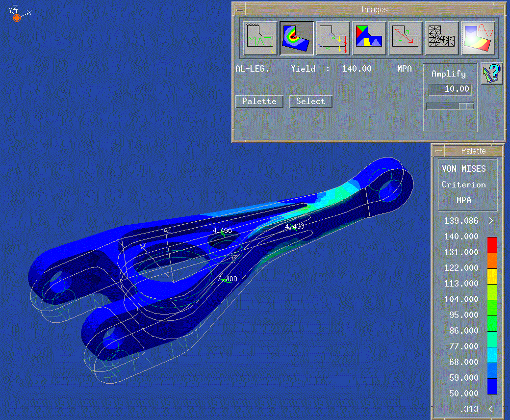Click the red swatch in the palette
Screen dimensions: 510x420
(x=492, y=244)
